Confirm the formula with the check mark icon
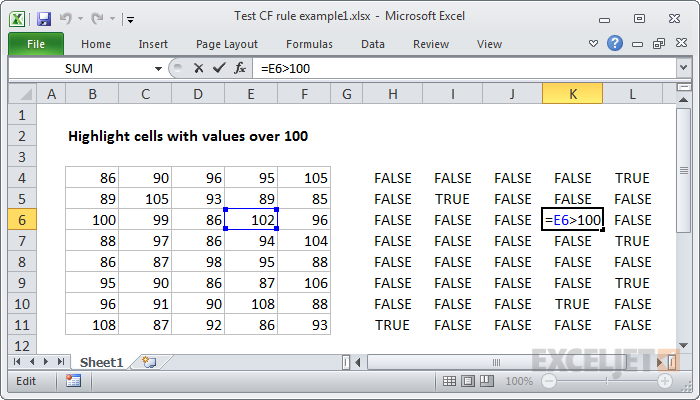Screen dimensions: 700x400 (x=219, y=68)
